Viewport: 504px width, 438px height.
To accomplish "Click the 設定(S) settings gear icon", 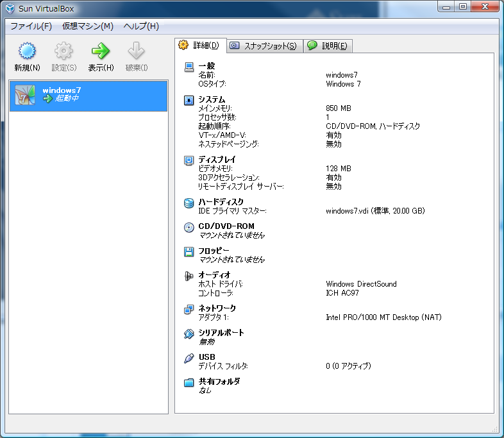I will pos(63,51).
